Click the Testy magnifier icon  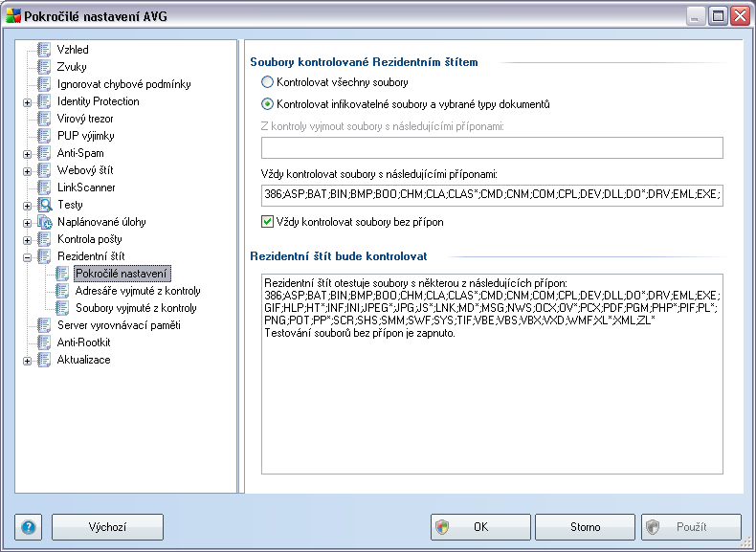[44, 205]
